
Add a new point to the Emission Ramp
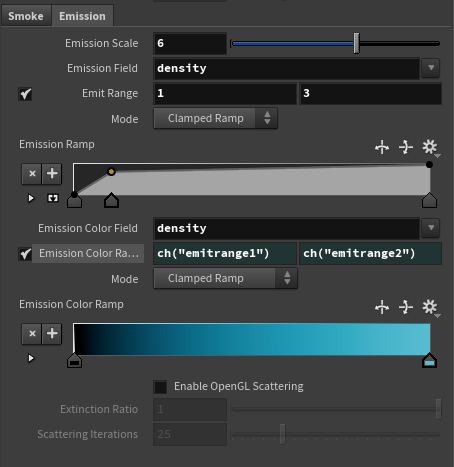coord(52,174)
